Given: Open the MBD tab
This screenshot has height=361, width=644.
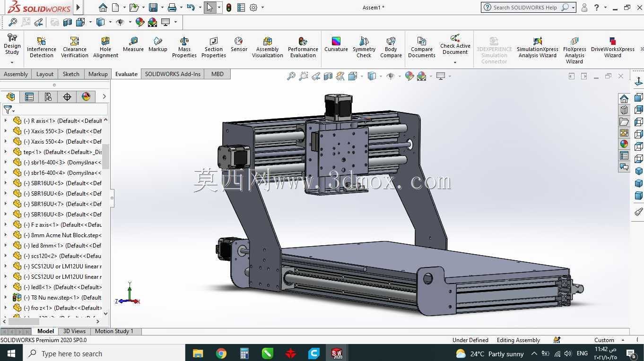Looking at the screenshot, I should click(x=218, y=74).
